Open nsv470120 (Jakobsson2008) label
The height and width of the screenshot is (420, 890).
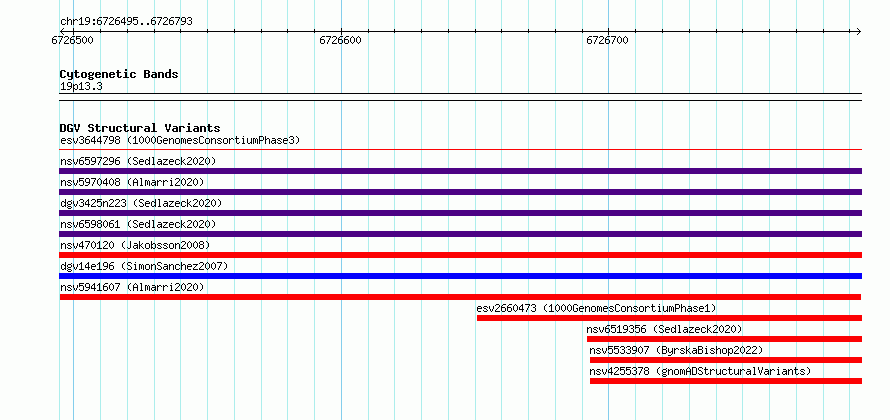pos(135,245)
